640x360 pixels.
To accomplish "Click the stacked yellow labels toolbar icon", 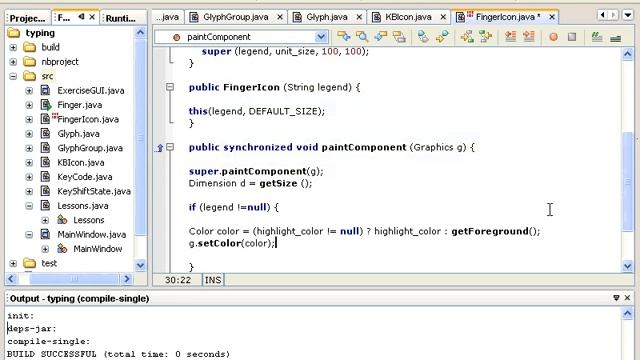I will (x=399, y=37).
